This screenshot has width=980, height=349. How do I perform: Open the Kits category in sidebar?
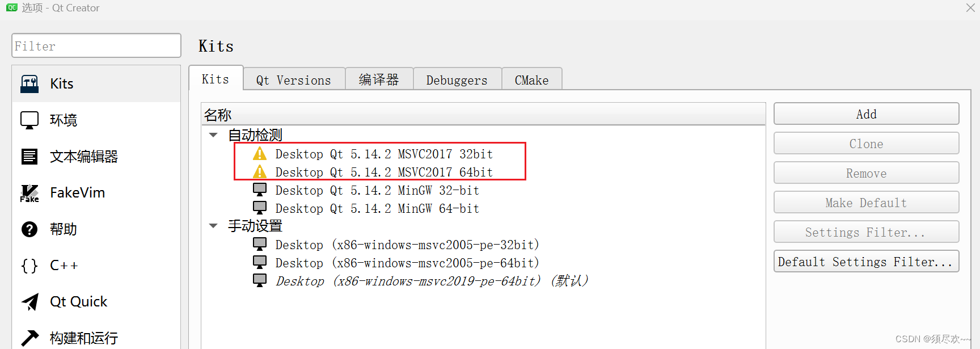(x=96, y=84)
